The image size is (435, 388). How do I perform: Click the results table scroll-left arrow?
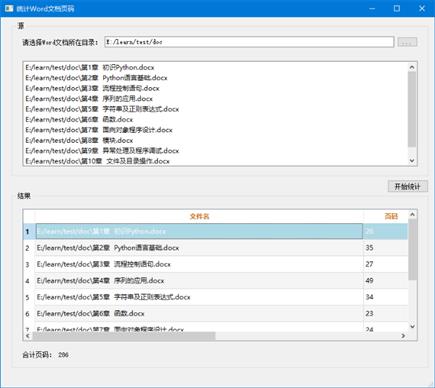click(28, 336)
